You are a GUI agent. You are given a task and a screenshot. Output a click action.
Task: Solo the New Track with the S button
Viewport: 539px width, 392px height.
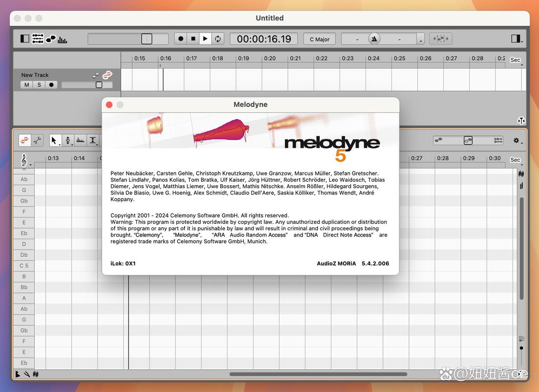click(x=39, y=84)
